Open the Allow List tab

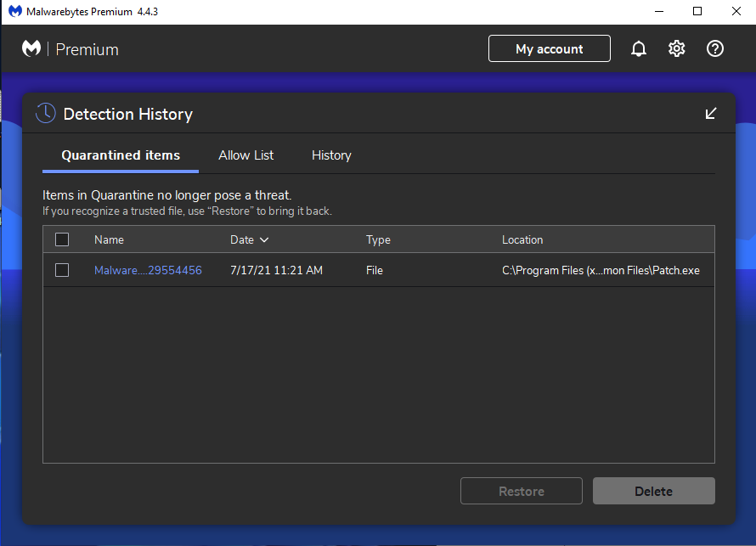(x=245, y=155)
